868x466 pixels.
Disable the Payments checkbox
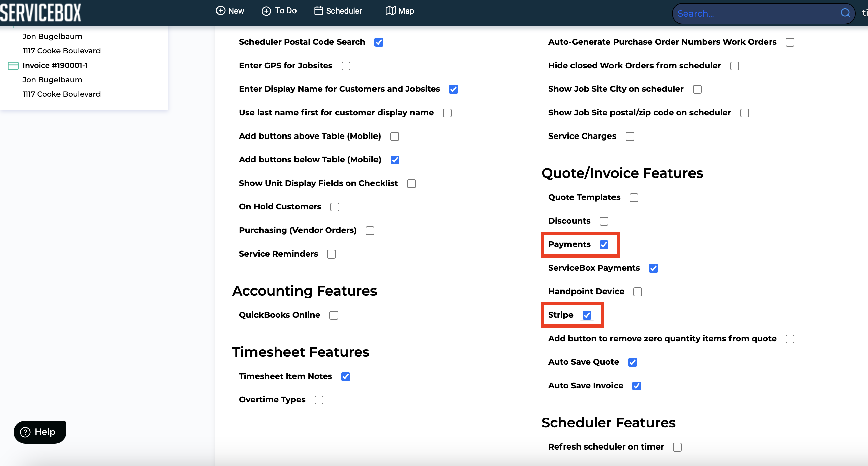[604, 245]
